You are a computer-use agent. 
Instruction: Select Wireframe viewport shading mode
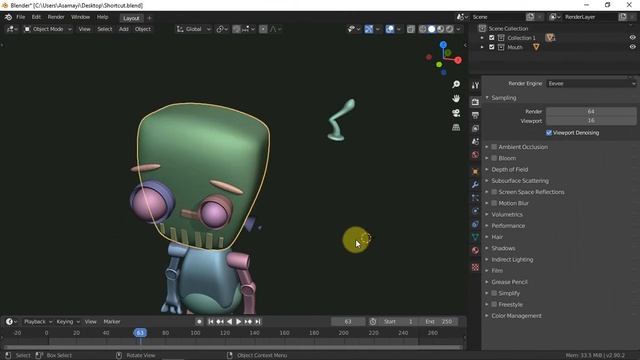tap(422, 29)
